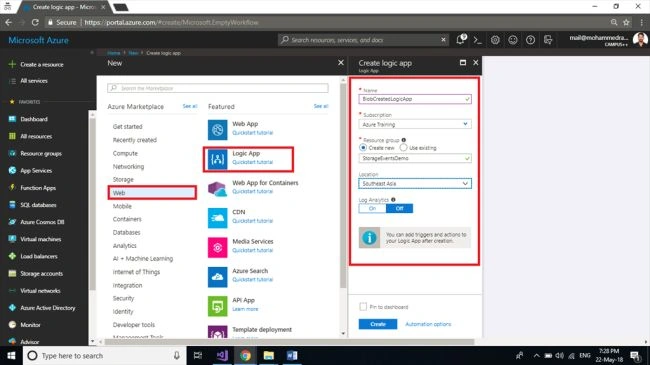The width and height of the screenshot is (650, 365).
Task: Select the Create new radio button
Action: click(x=363, y=148)
